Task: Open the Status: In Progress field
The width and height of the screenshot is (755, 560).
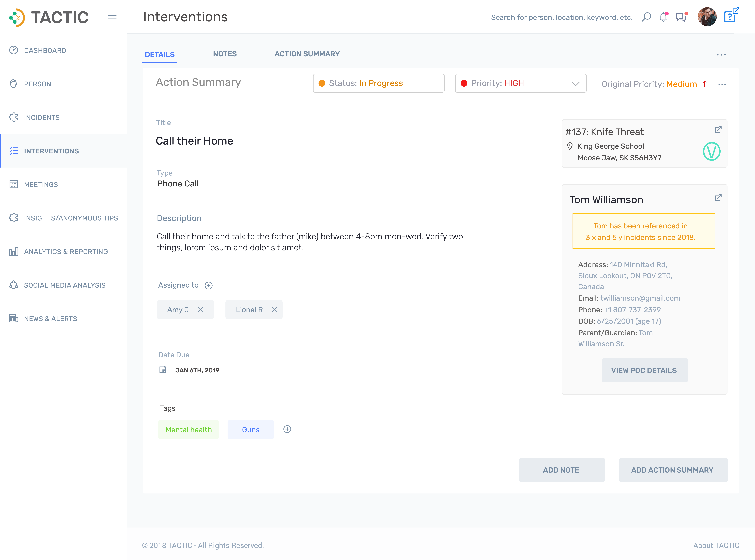Action: point(379,83)
